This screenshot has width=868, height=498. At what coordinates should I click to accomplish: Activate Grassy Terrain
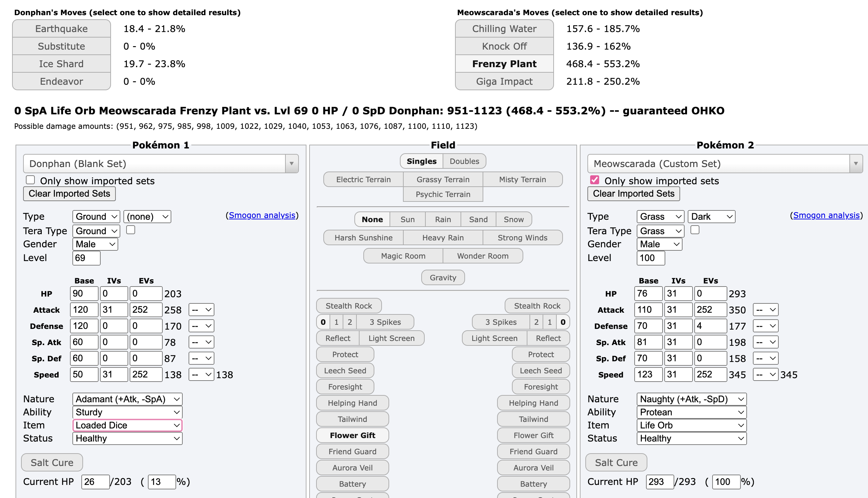tap(443, 179)
